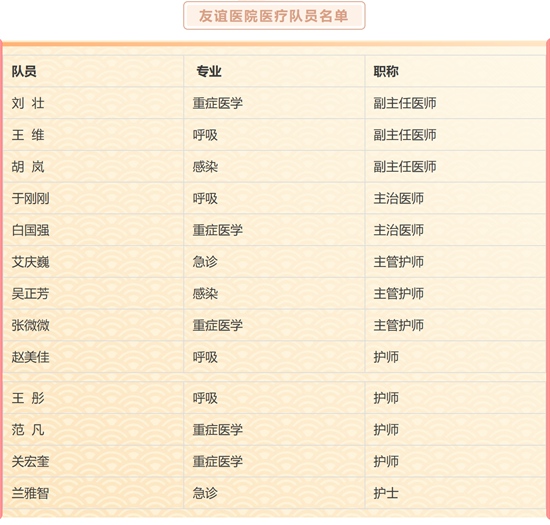Image resolution: width=550 pixels, height=525 pixels.
Task: Select the 职称 column header
Action: point(386,72)
